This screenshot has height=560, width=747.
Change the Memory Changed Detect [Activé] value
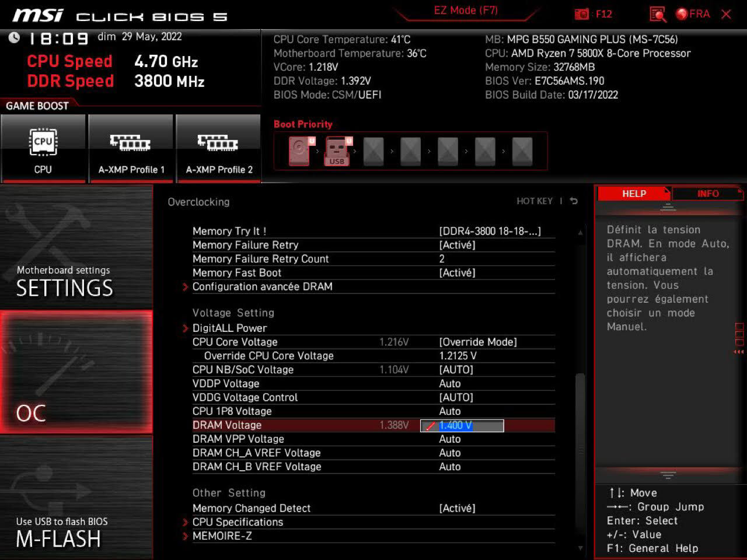point(458,508)
